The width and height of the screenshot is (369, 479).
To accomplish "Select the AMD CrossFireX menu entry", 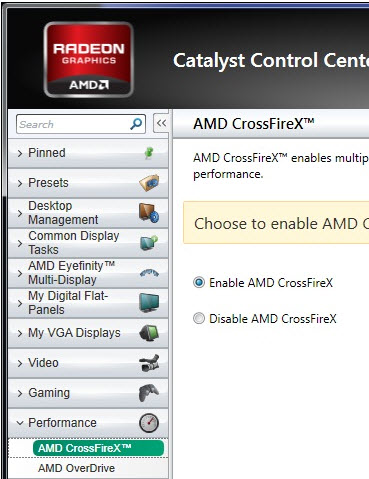I will click(x=98, y=448).
